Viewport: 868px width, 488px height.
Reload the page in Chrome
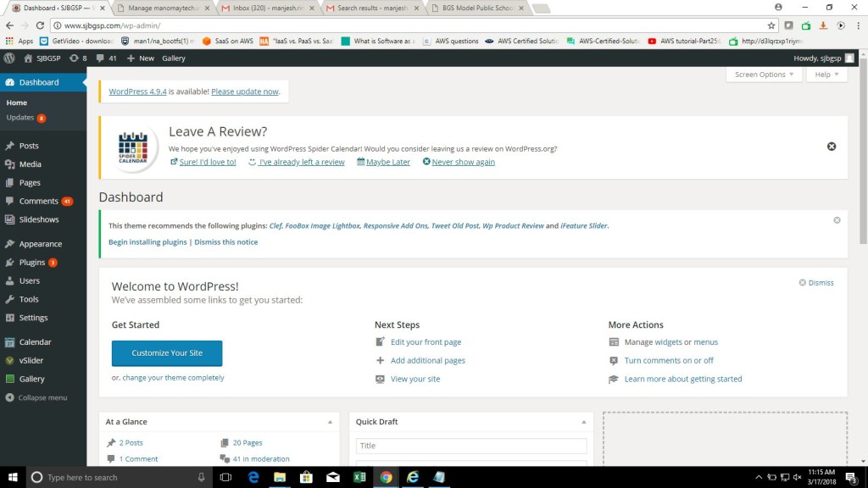pyautogui.click(x=40, y=25)
